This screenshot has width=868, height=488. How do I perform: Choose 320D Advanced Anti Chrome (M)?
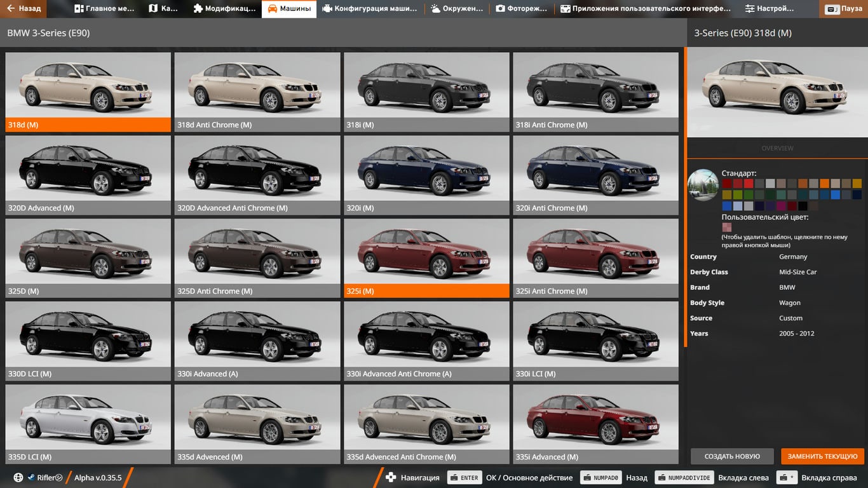tap(257, 175)
